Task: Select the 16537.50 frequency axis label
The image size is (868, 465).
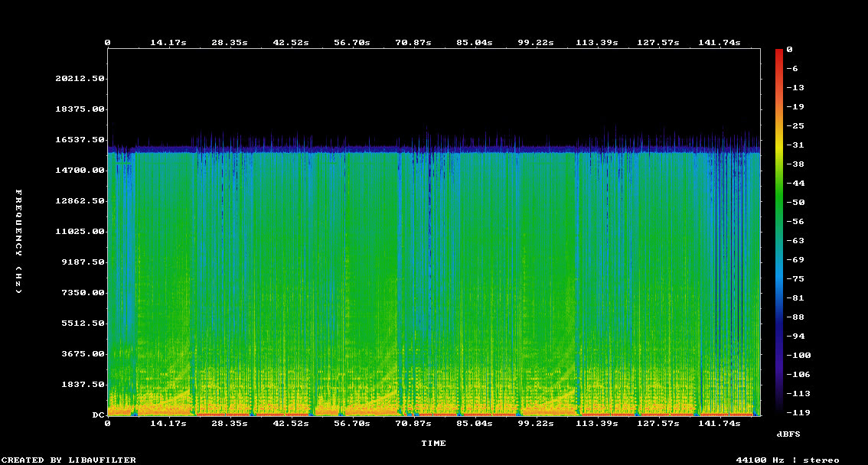Action: coord(80,139)
